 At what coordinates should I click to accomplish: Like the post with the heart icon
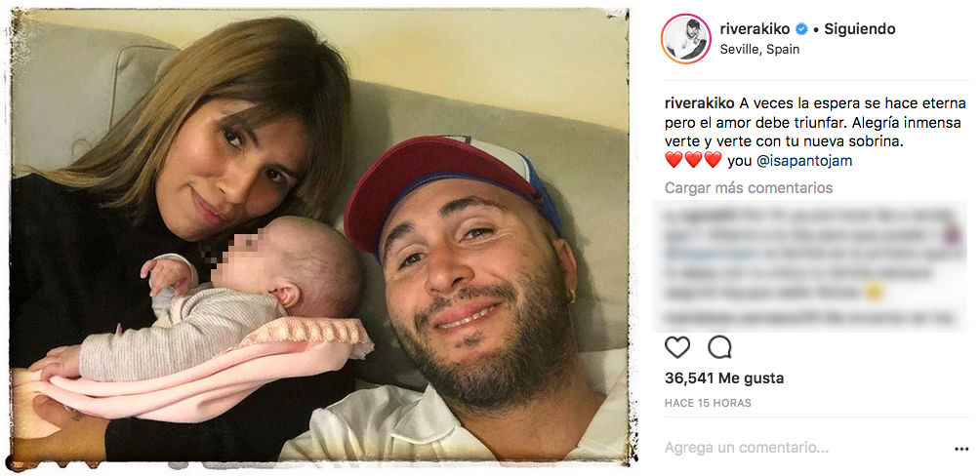[x=676, y=347]
